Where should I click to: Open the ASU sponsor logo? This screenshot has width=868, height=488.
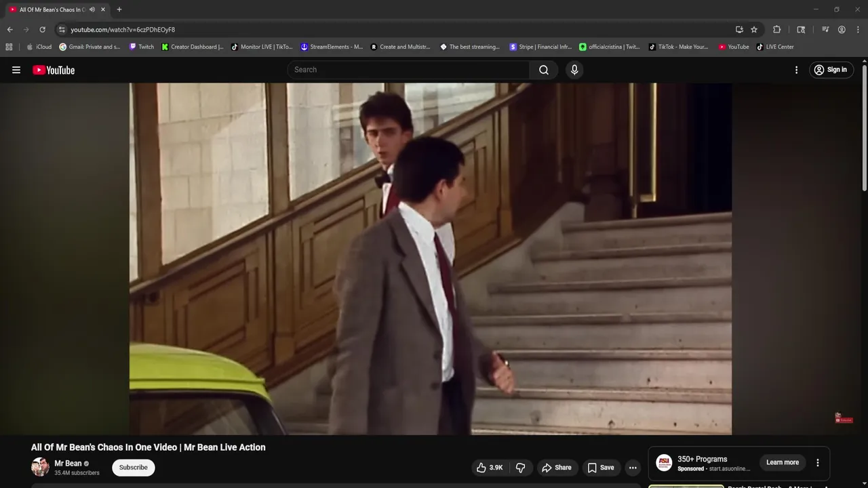click(665, 463)
